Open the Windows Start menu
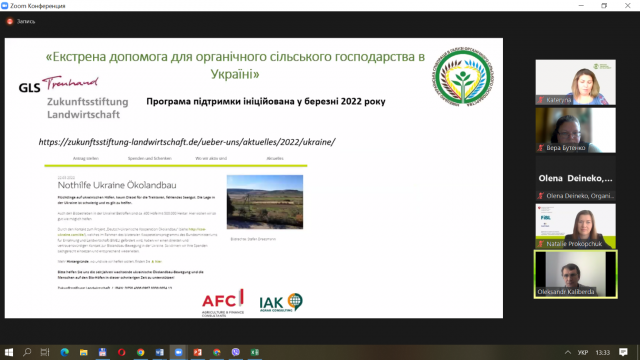Viewport: 640px width, 360px height. click(x=9, y=352)
